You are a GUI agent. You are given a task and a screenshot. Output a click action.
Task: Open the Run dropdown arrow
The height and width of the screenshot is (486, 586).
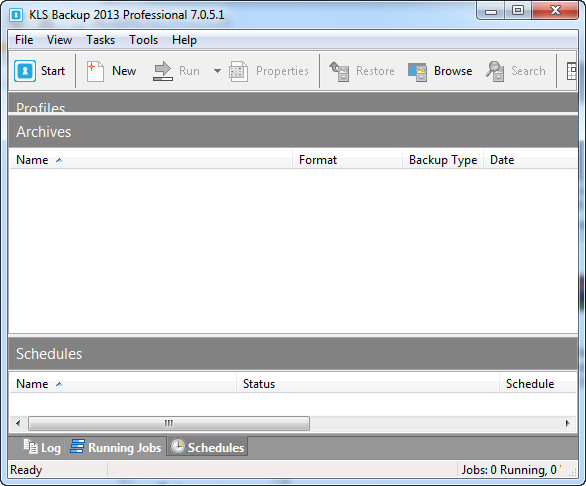point(217,71)
